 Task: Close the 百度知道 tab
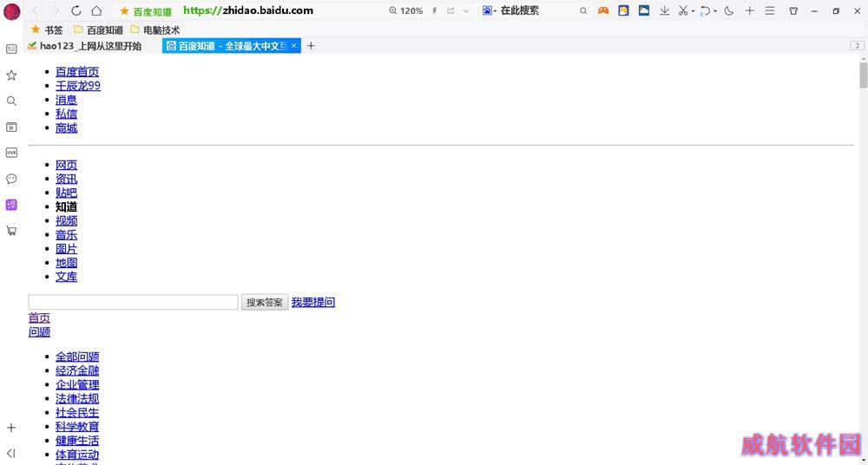tap(294, 46)
